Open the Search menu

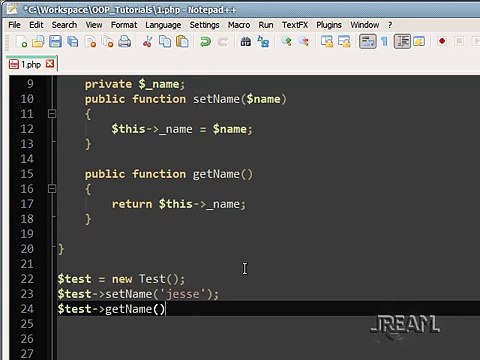point(64,25)
